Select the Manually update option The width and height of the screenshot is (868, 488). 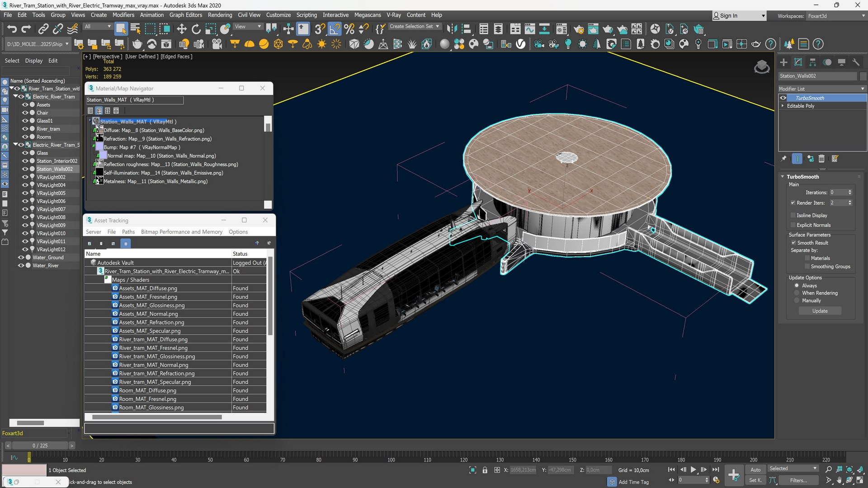tap(797, 300)
